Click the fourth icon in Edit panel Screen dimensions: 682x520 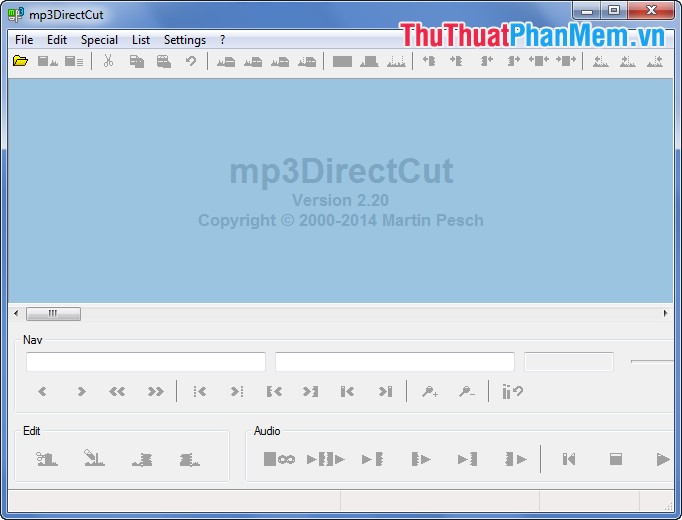190,460
